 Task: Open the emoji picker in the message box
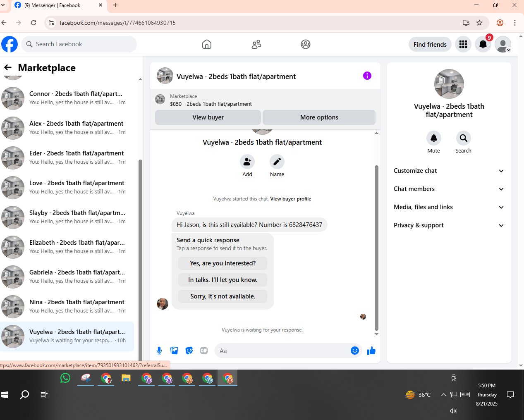point(355,351)
